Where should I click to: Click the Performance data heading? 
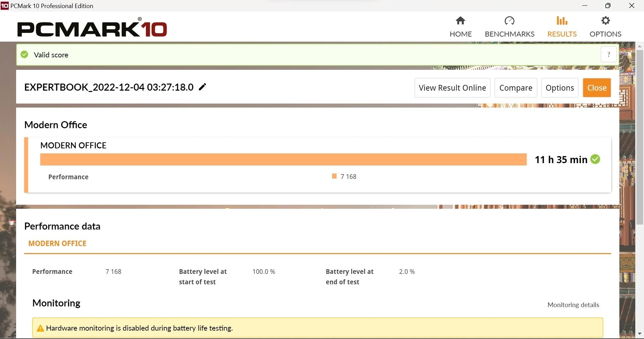62,226
